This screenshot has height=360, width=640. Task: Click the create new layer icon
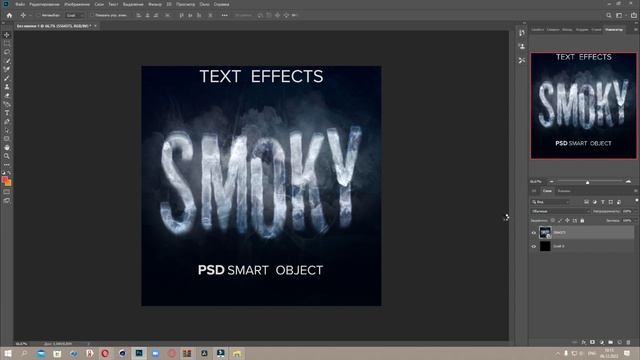pos(620,342)
